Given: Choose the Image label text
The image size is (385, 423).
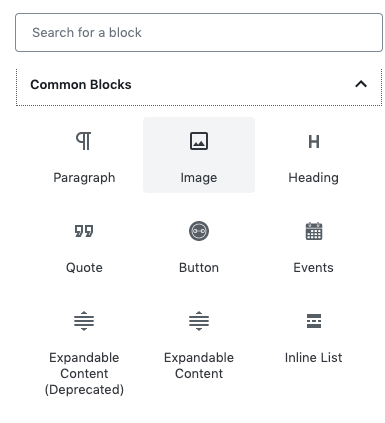Looking at the screenshot, I should click(199, 178).
